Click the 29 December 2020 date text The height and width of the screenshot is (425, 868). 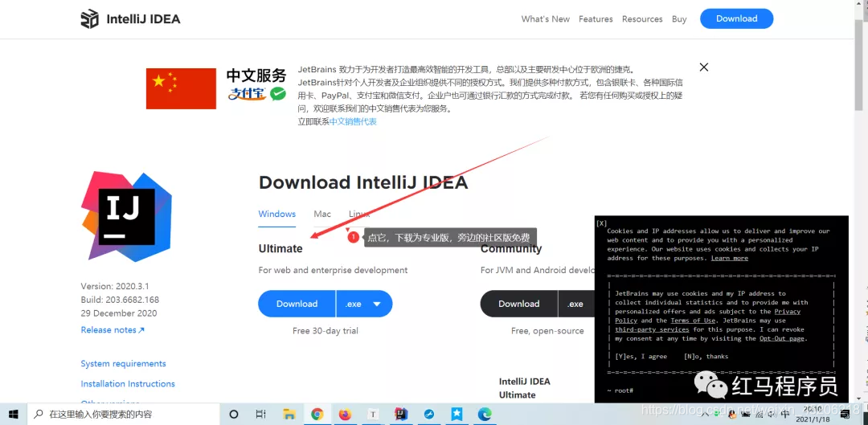pos(119,313)
